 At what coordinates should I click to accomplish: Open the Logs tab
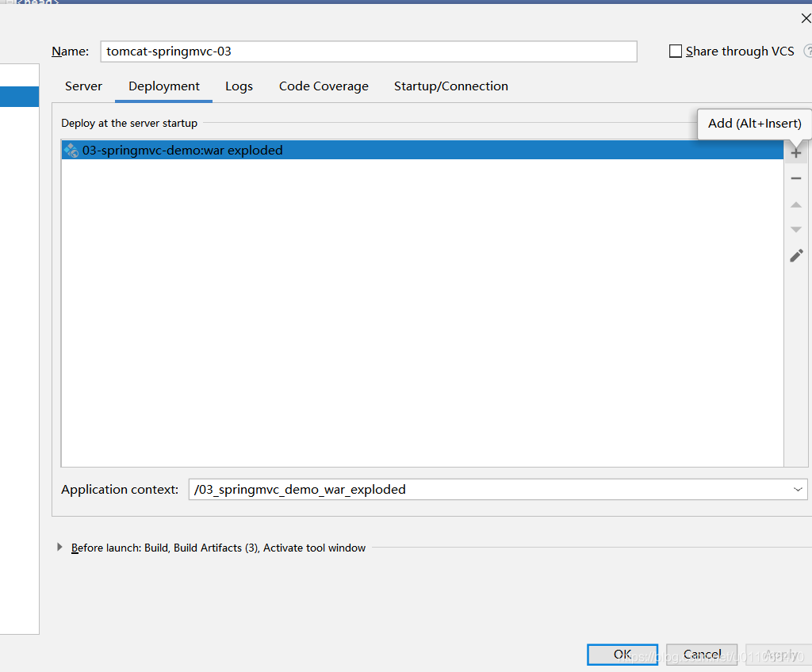pyautogui.click(x=239, y=86)
